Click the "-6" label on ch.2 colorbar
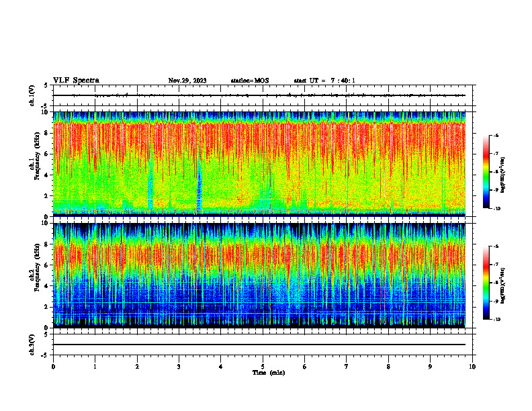532x411 pixels. 496,246
